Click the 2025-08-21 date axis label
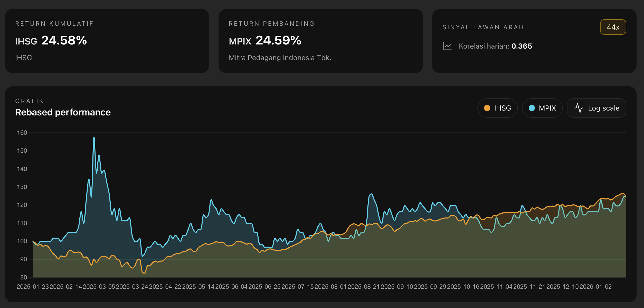 (x=364, y=287)
